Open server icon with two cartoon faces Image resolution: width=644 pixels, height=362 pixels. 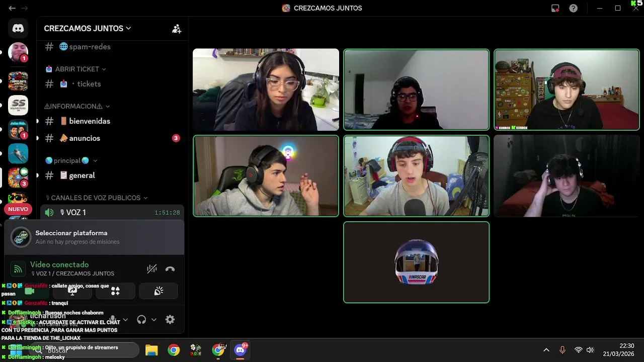point(18,129)
